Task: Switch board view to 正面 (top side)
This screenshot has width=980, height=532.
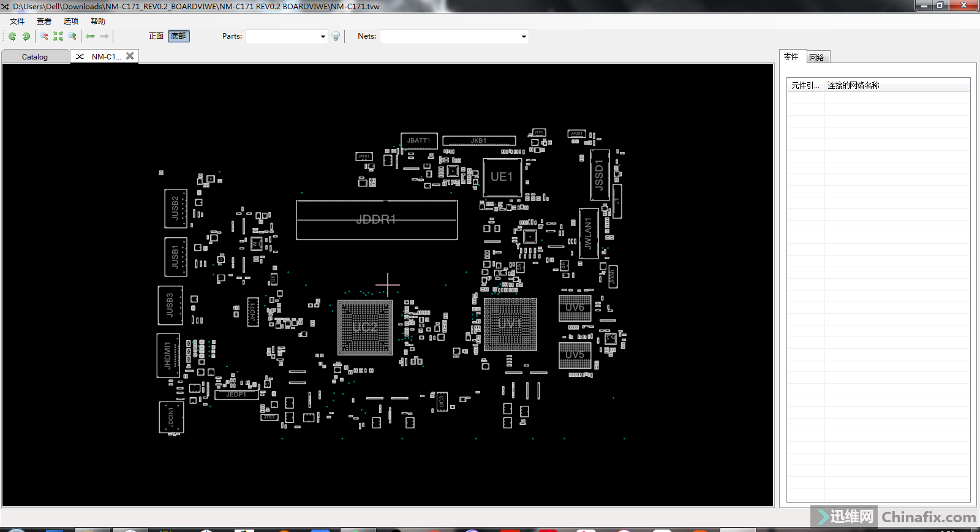Action: 156,36
